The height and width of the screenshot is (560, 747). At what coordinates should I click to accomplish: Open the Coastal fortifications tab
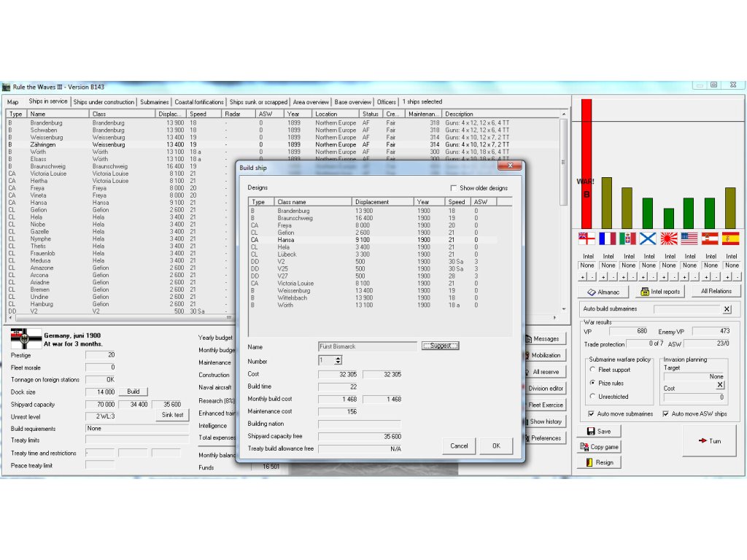(199, 102)
